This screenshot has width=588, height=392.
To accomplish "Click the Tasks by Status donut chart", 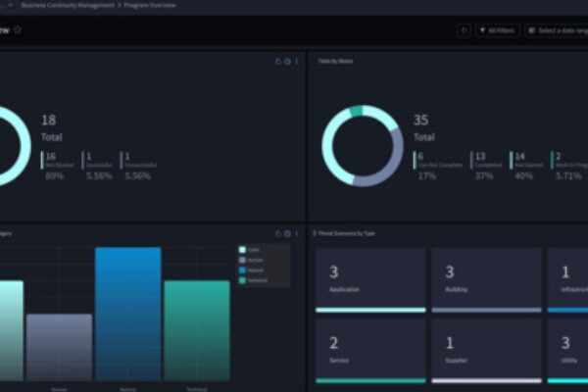I will click(363, 145).
